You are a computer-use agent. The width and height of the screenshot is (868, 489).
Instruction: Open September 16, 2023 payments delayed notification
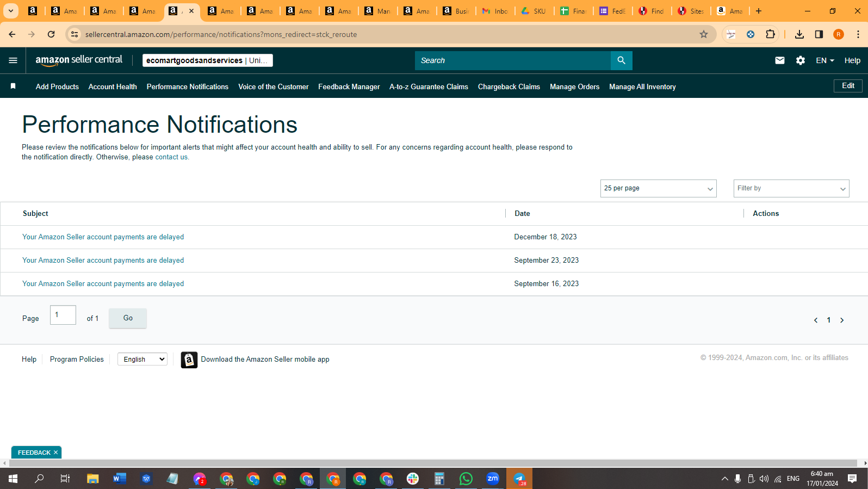pos(103,284)
